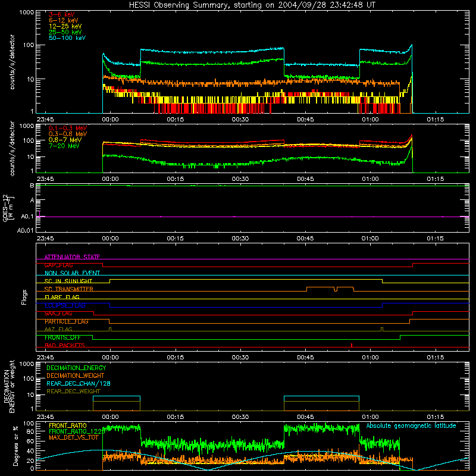Select the SC_TRANSMITTER flag label
The height and width of the screenshot is (476, 476).
pyautogui.click(x=68, y=289)
